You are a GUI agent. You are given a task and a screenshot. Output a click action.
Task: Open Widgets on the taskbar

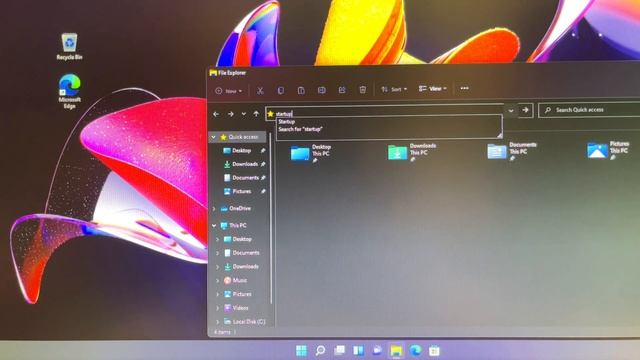click(x=358, y=350)
